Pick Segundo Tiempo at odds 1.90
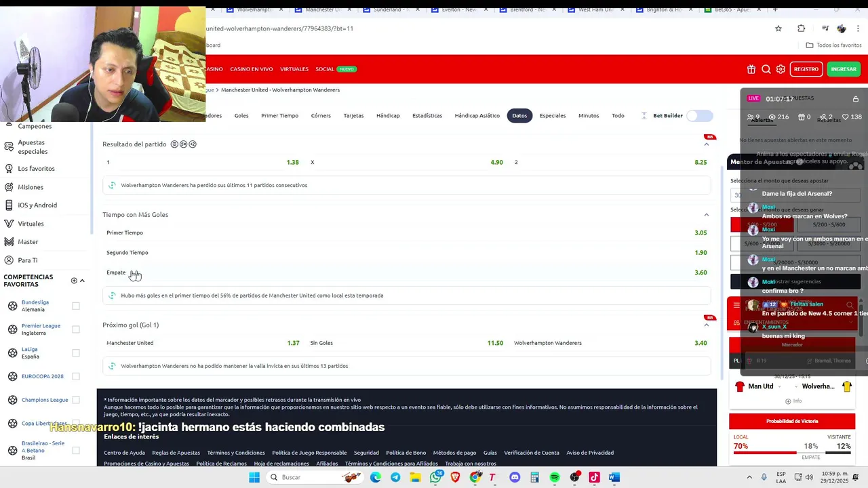Viewport: 868px width, 488px height. [407, 253]
